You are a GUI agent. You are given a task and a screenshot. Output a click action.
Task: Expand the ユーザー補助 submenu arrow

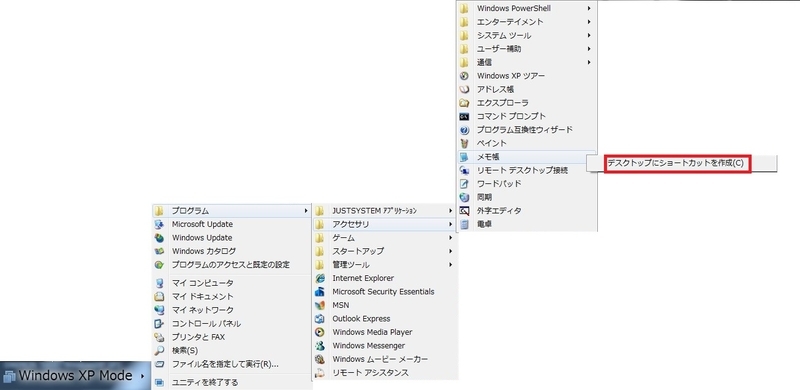pos(589,49)
